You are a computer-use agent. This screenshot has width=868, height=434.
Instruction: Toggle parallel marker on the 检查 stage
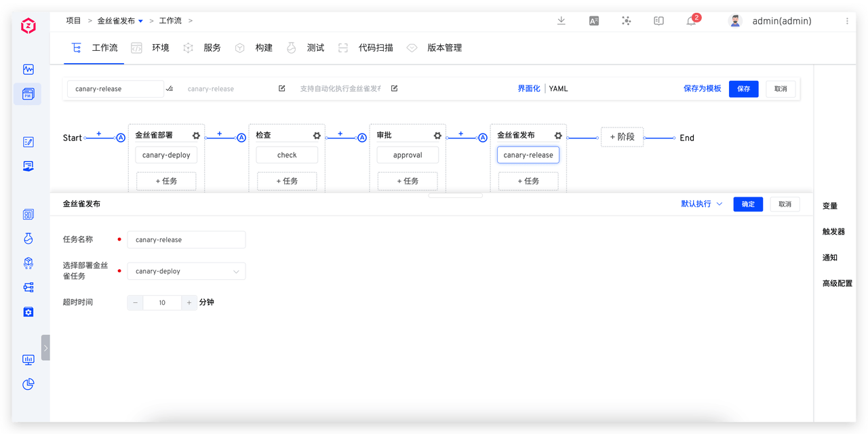tap(241, 137)
